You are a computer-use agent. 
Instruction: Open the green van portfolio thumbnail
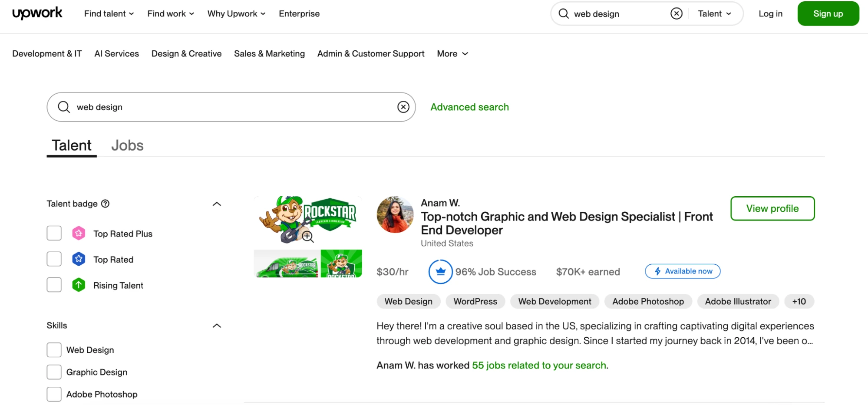[286, 263]
